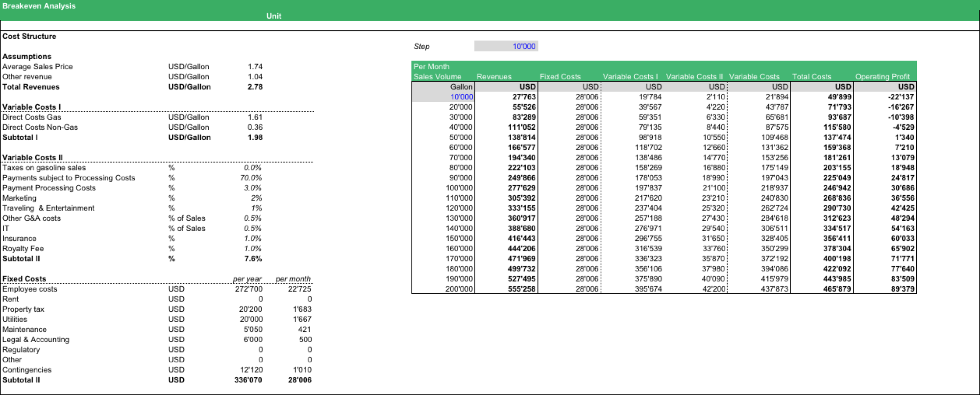Click the Operating Profit column header
This screenshot has height=395, width=980.
pyautogui.click(x=882, y=77)
